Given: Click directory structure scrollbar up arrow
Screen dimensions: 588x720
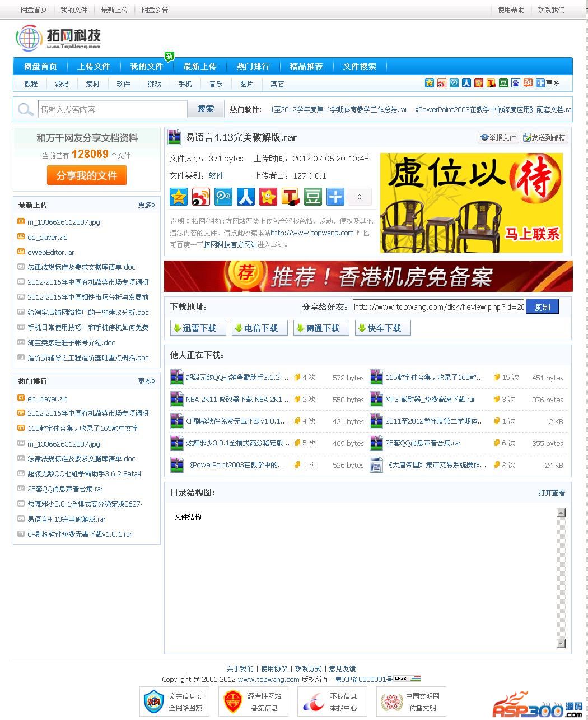Looking at the screenshot, I should tap(561, 513).
